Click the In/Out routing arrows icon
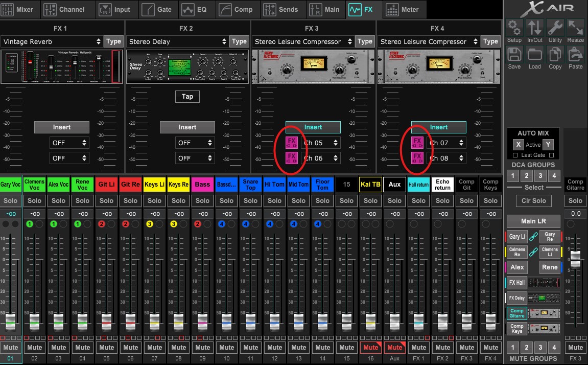Image resolution: width=588 pixels, height=365 pixels. point(535,28)
